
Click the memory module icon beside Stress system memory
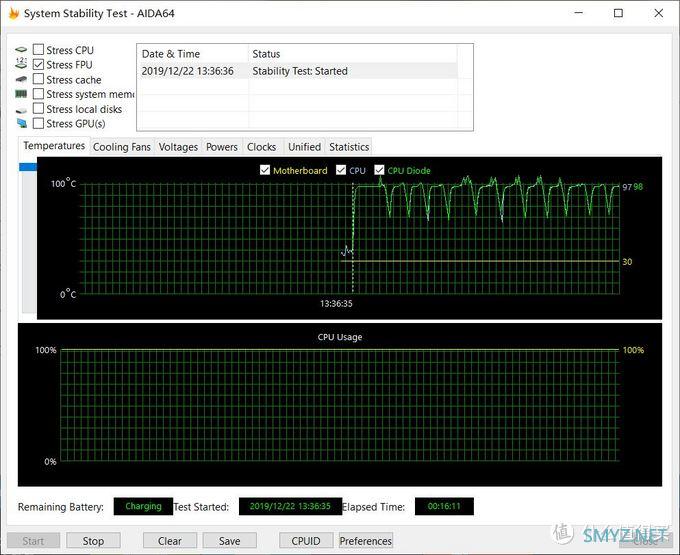coord(21,94)
